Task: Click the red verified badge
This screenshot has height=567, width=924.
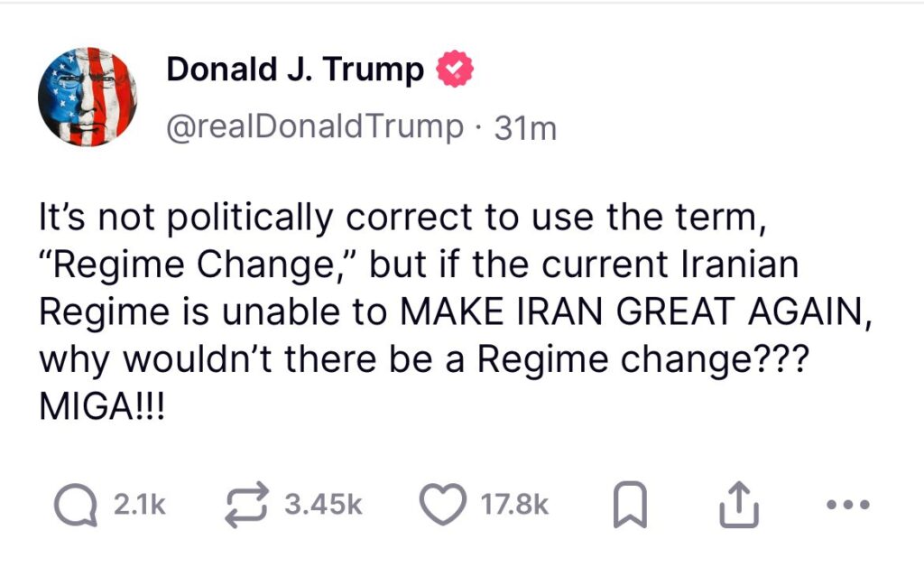Action: click(457, 71)
